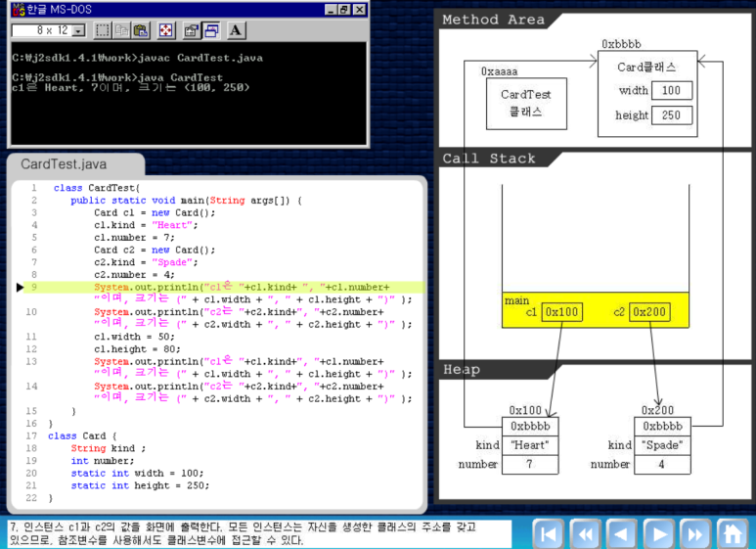Viewport: 756px width, 549px height.
Task: Click the c1 reference box 0x100
Action: coord(561,312)
